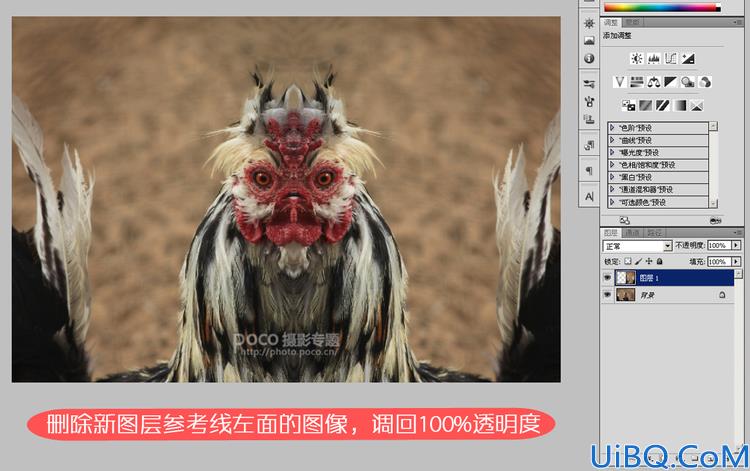The image size is (750, 471).
Task: Add an Invert adjustment layer
Action: [x=629, y=105]
